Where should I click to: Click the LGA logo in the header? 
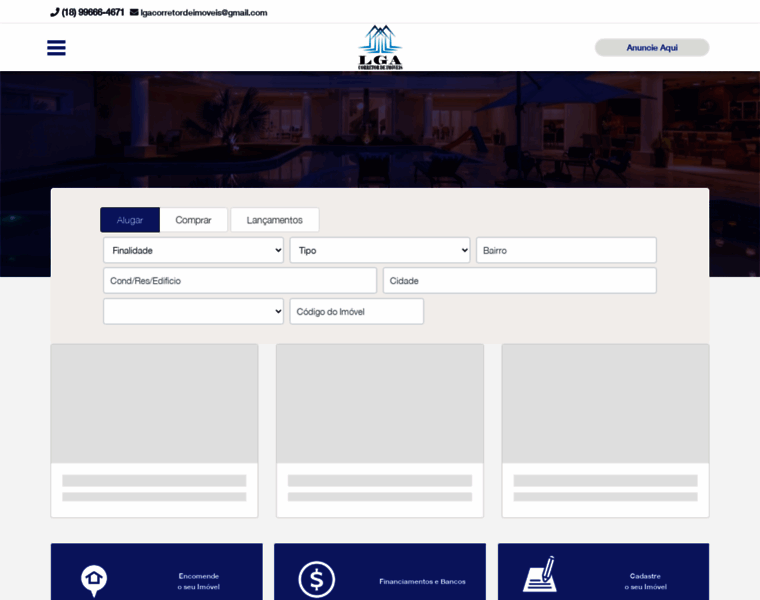tap(380, 47)
